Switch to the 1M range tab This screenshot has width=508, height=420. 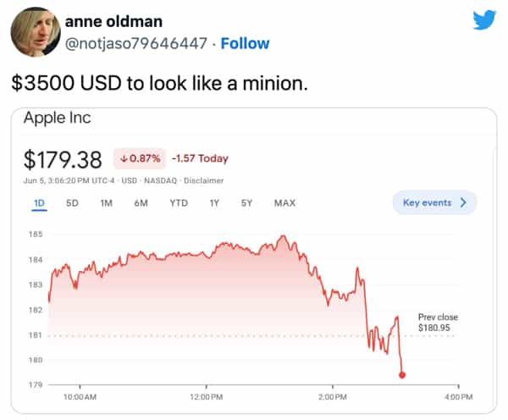click(x=107, y=203)
